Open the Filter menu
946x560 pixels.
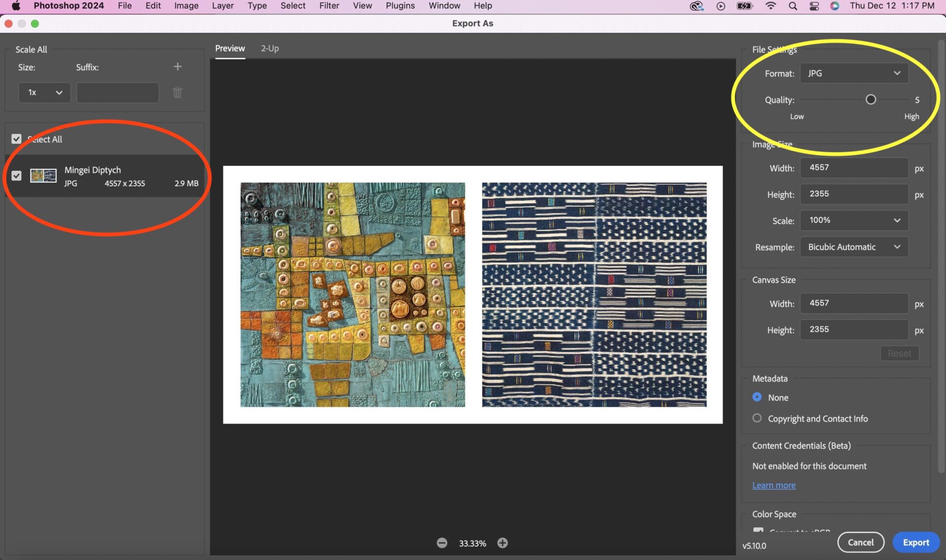[329, 6]
